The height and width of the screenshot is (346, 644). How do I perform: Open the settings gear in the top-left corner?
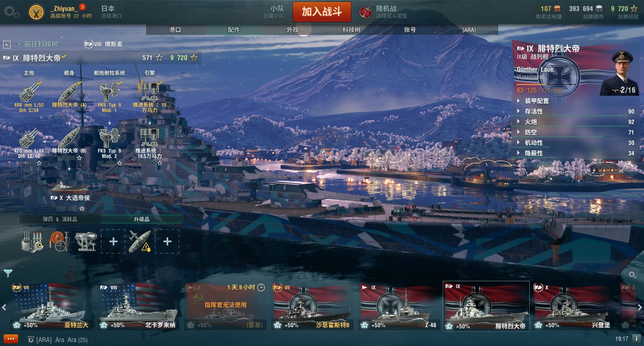click(x=11, y=12)
